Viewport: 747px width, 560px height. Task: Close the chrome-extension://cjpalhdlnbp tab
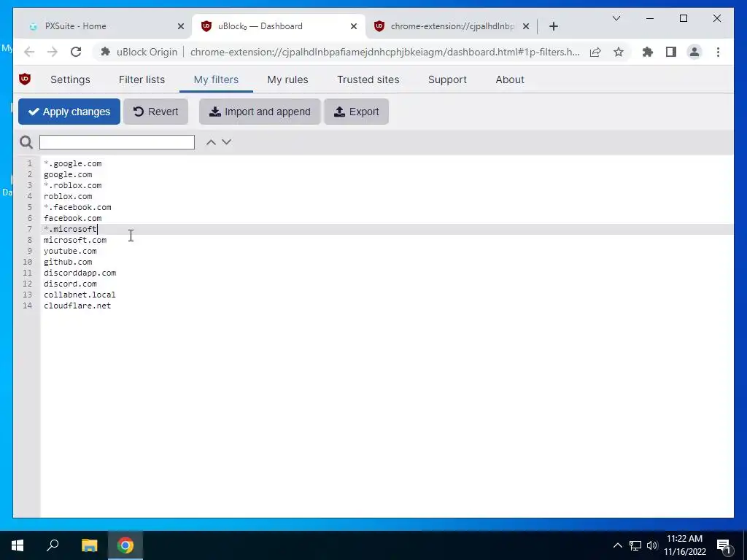pyautogui.click(x=525, y=26)
